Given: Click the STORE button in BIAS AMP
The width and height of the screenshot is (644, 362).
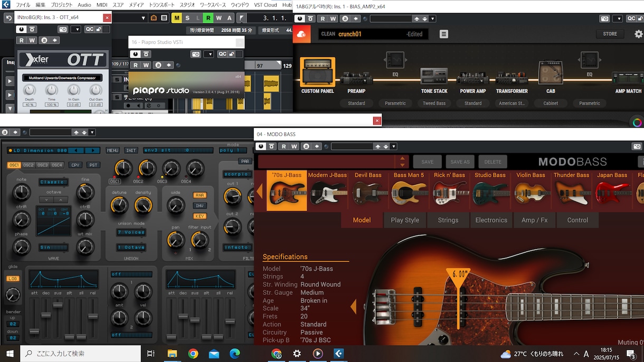Looking at the screenshot, I should (610, 34).
